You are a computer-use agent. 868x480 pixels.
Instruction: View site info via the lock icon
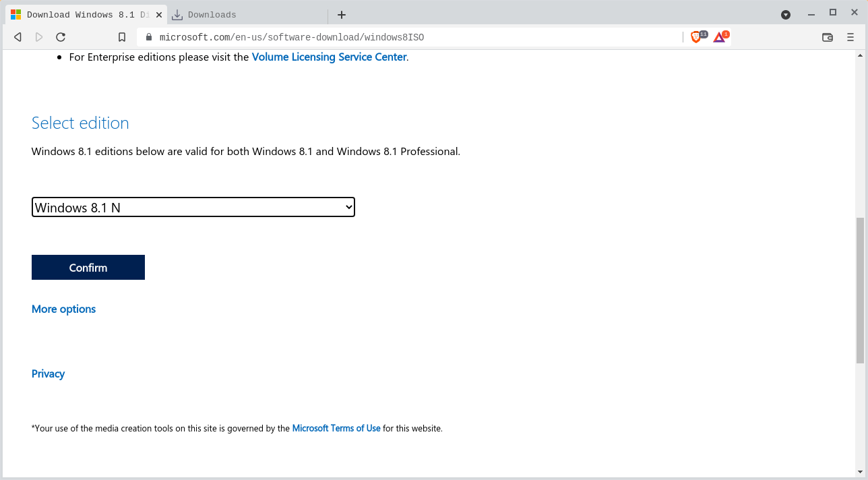point(149,37)
